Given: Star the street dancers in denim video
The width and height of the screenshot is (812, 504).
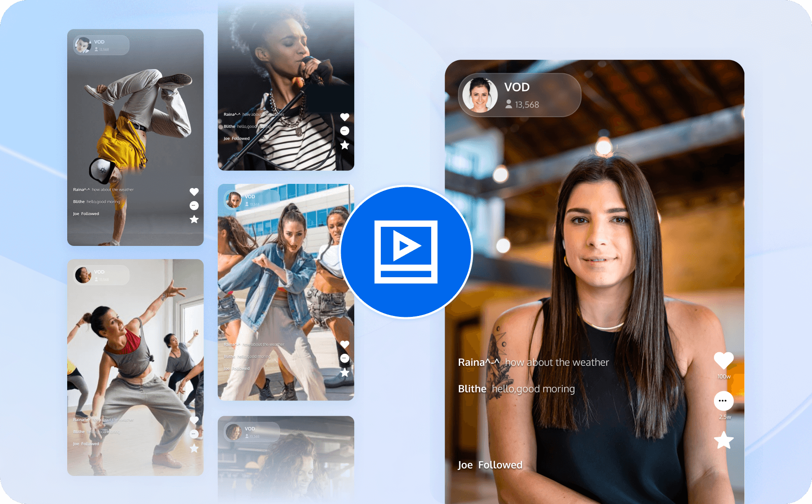Looking at the screenshot, I should coord(345,372).
